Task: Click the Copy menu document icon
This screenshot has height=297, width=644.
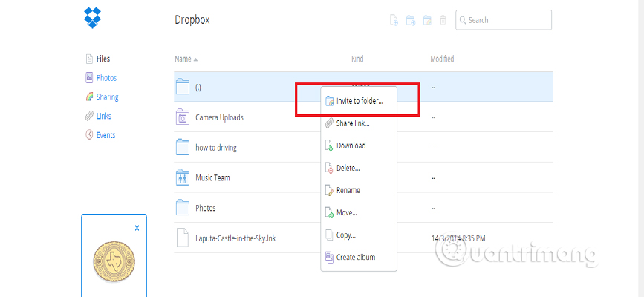Action: coord(329,235)
